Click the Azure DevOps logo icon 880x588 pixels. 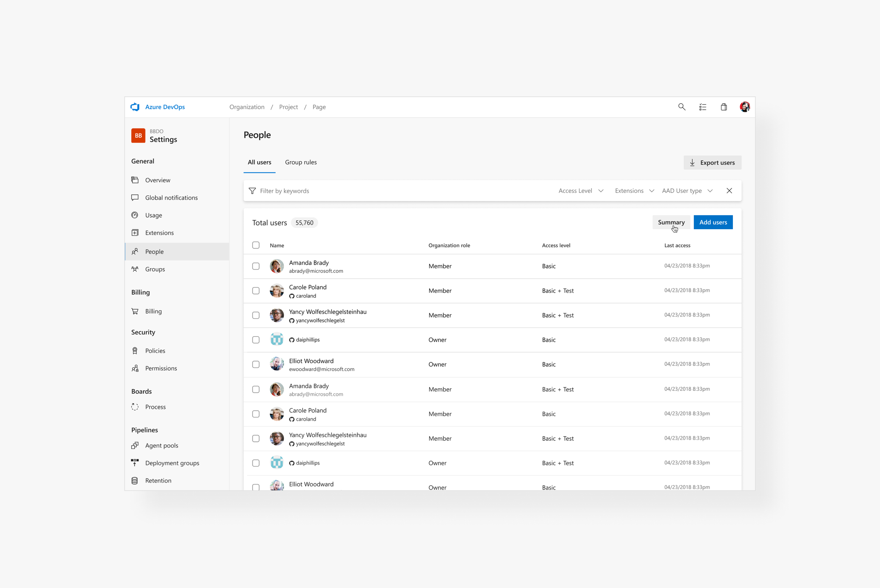coord(135,107)
